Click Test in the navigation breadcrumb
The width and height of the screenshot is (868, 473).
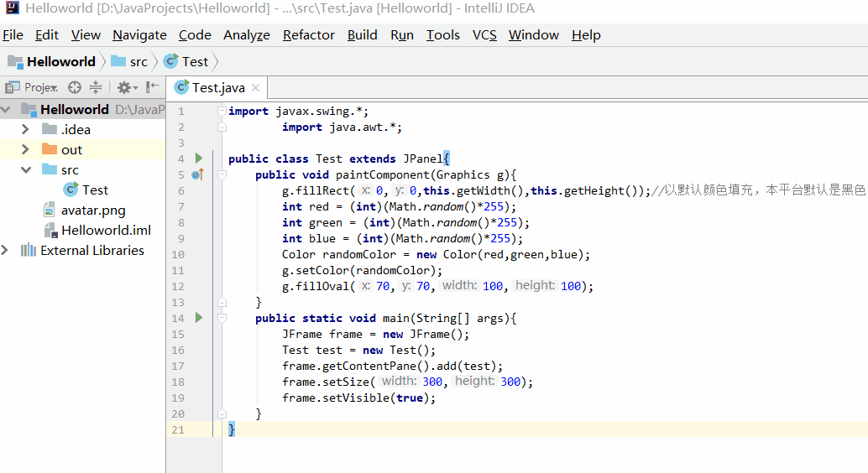195,61
